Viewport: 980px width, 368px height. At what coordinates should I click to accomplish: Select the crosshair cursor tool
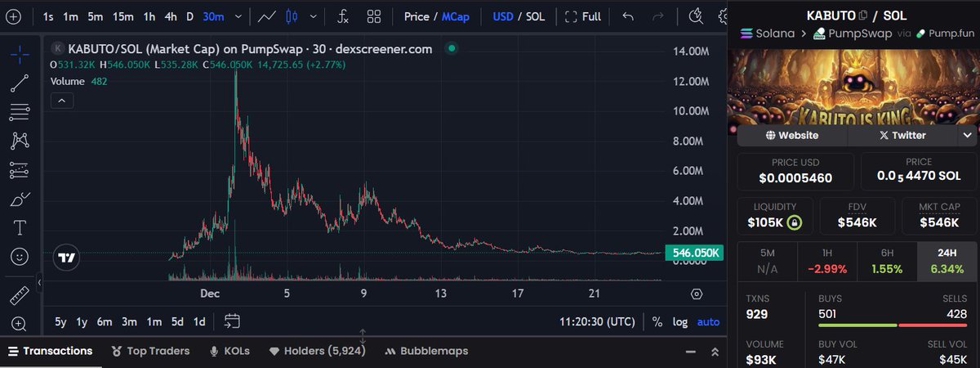[x=20, y=55]
